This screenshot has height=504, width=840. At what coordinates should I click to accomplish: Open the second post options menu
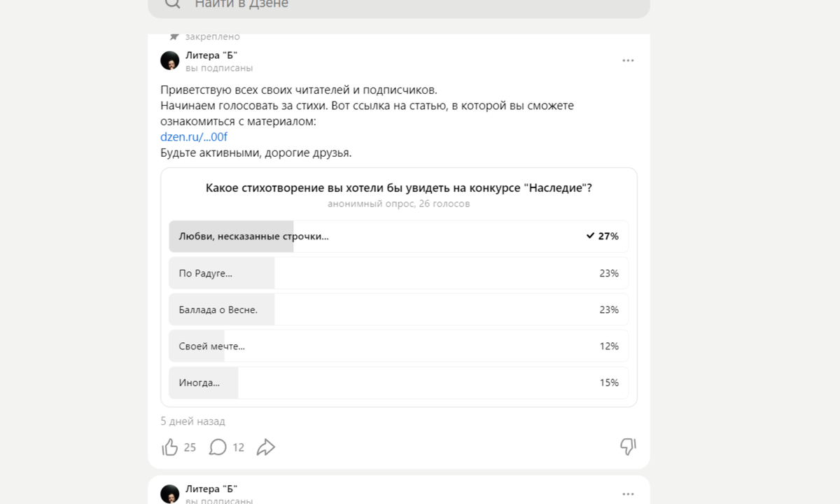pos(628,493)
